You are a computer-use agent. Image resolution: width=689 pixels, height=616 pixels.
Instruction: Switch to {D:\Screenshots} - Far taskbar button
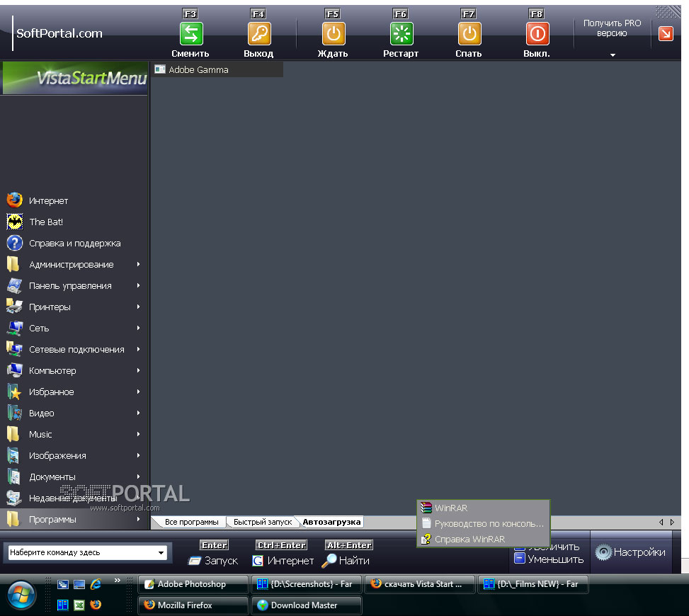tap(307, 584)
